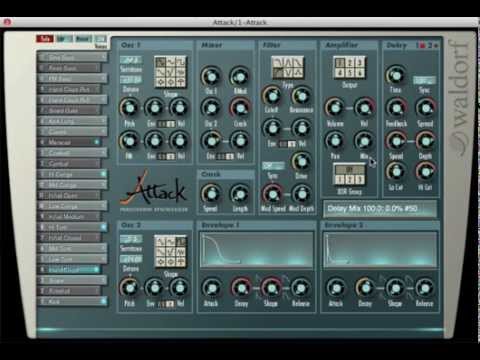Toggle the Filter Sync switch
Screen dimensions: 480x360
click(x=273, y=166)
